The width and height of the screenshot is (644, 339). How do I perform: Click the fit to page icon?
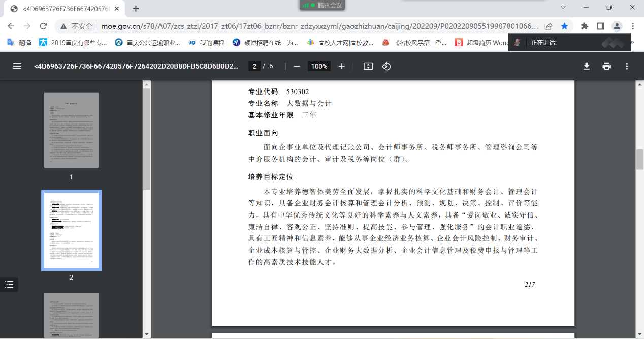368,66
